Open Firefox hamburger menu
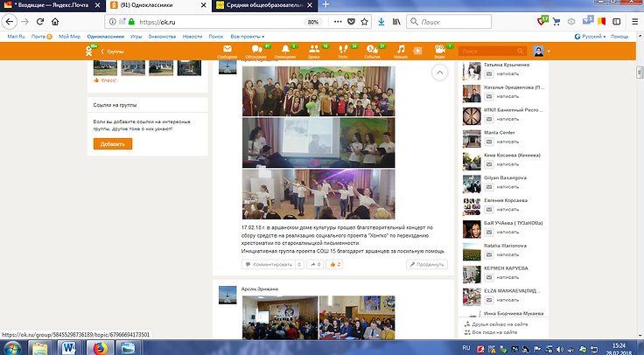This screenshot has width=644, height=355. tap(635, 22)
